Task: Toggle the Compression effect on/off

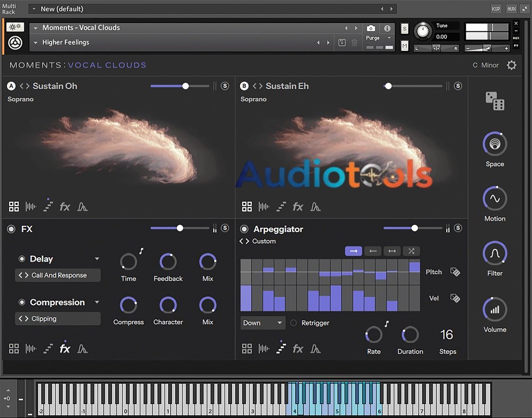Action: [x=22, y=302]
